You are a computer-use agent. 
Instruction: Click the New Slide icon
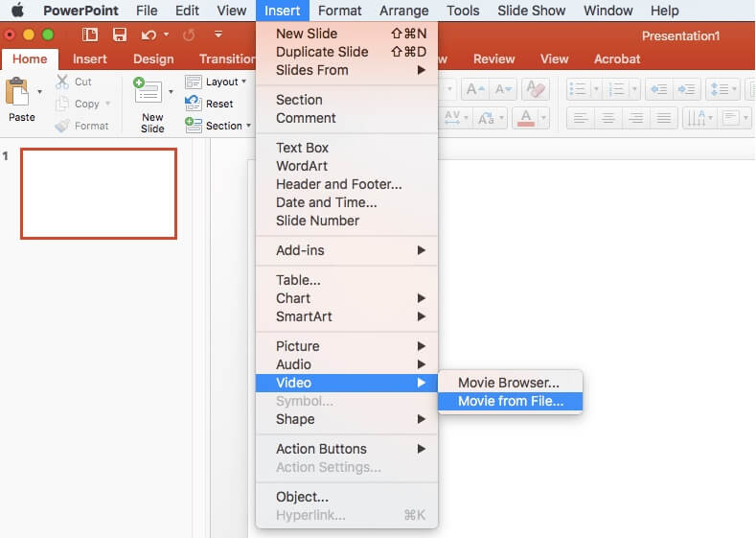coord(148,90)
